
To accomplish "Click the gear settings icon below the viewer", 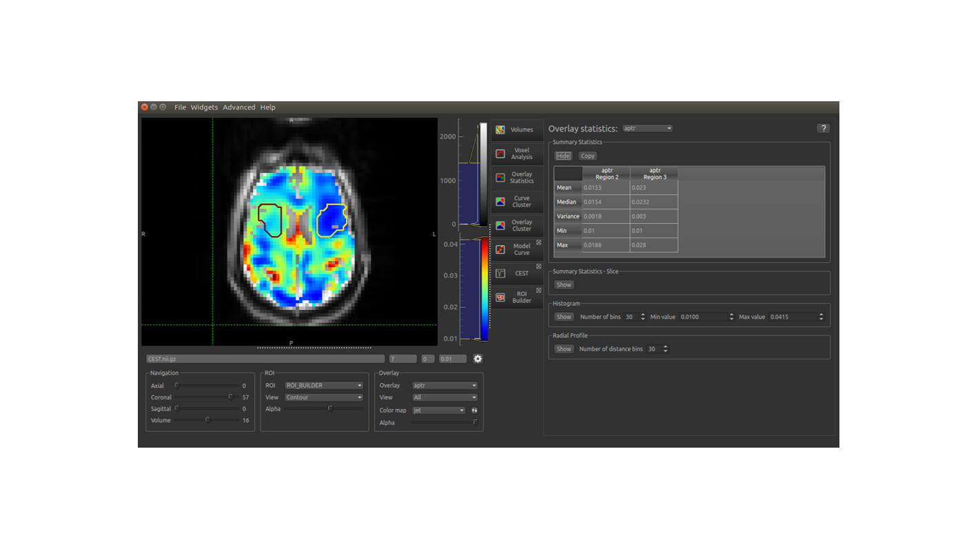I will 478,359.
